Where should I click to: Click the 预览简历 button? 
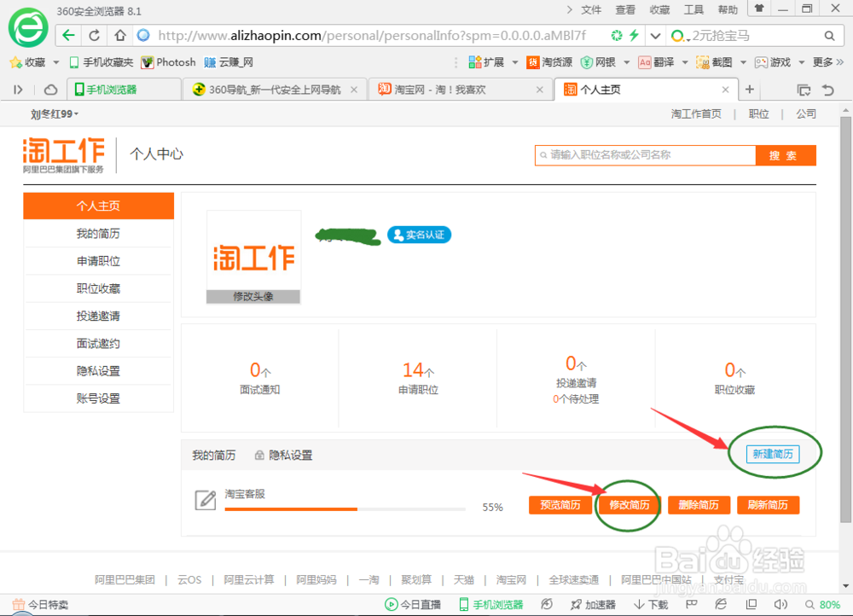[x=560, y=505]
